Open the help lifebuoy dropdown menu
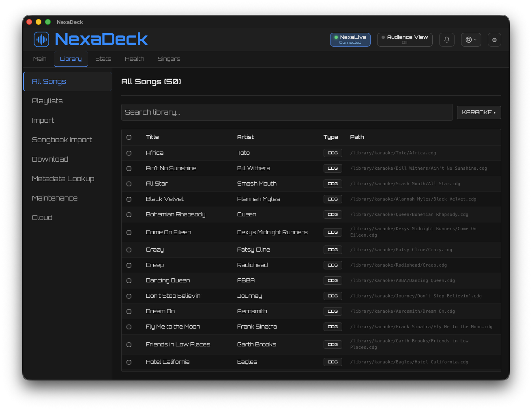The height and width of the screenshot is (410, 532). (471, 40)
